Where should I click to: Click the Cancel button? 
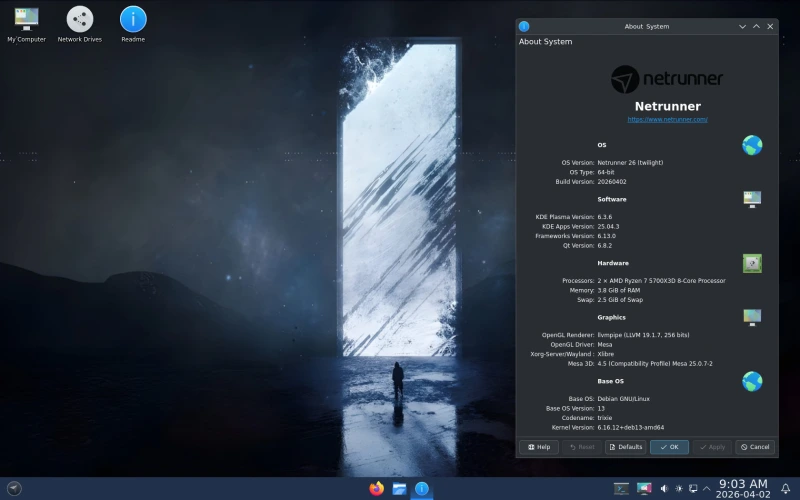[x=755, y=447]
